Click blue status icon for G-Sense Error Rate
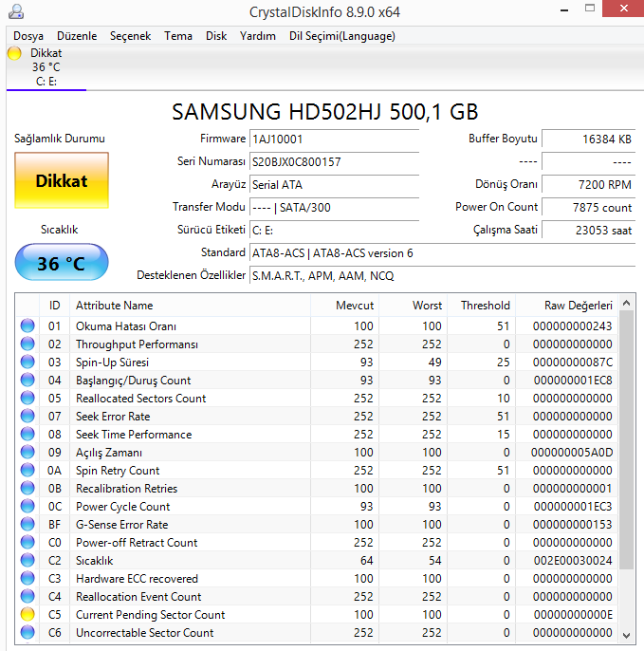The image size is (644, 651). 28,525
